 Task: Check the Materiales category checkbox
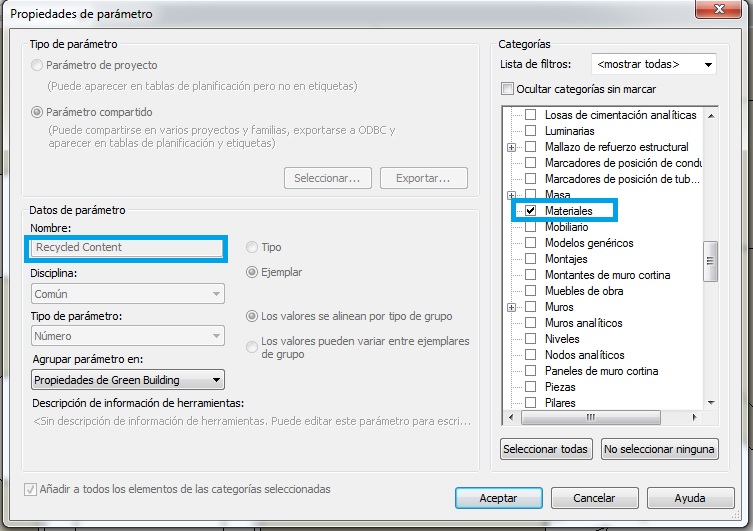531,211
